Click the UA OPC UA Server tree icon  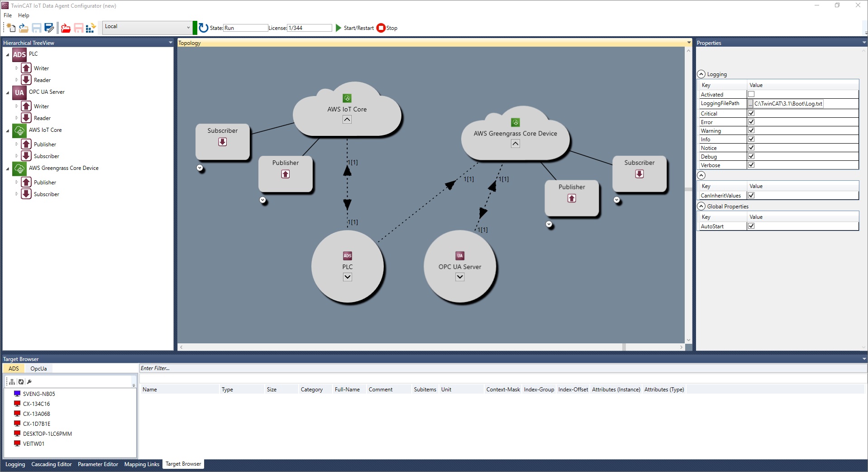(19, 92)
